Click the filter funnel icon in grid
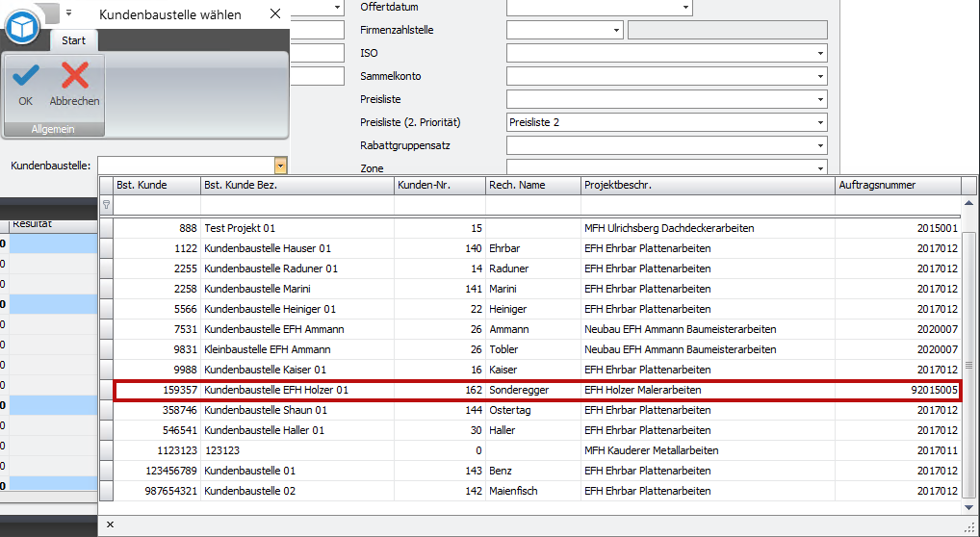This screenshot has height=537, width=980. [x=106, y=205]
